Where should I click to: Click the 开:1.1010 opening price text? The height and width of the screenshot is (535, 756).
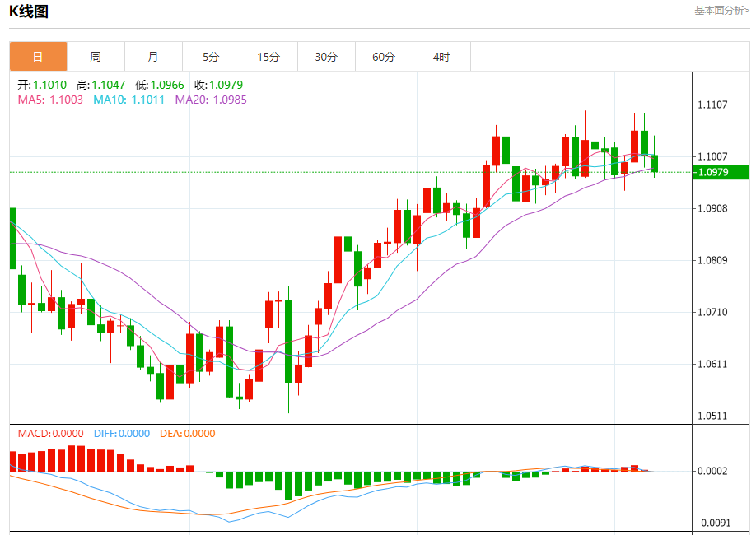(x=42, y=85)
